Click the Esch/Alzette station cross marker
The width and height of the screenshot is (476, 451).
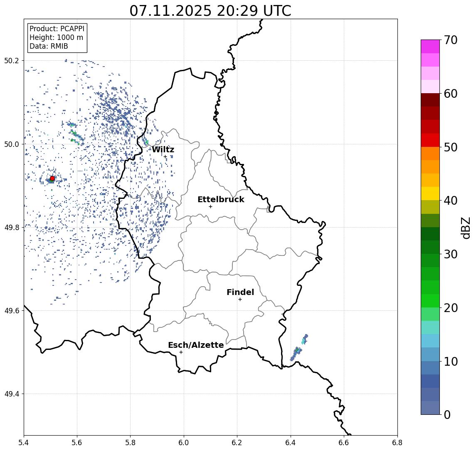181,352
